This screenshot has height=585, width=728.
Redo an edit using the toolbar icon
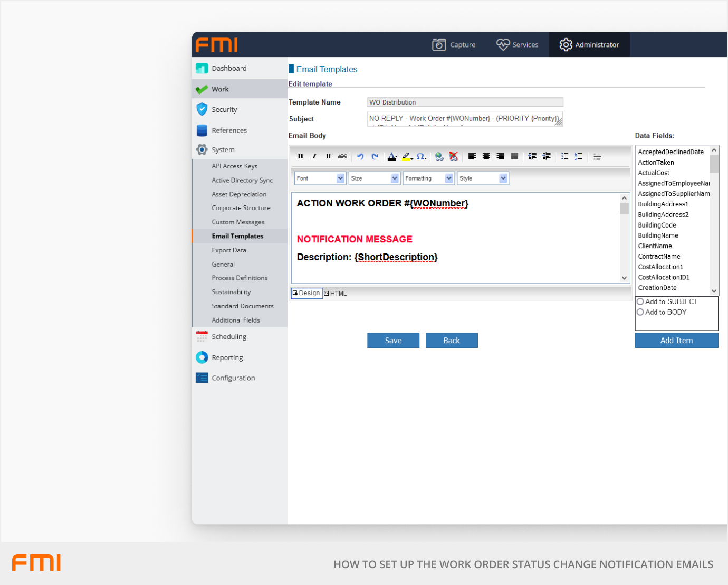[375, 156]
